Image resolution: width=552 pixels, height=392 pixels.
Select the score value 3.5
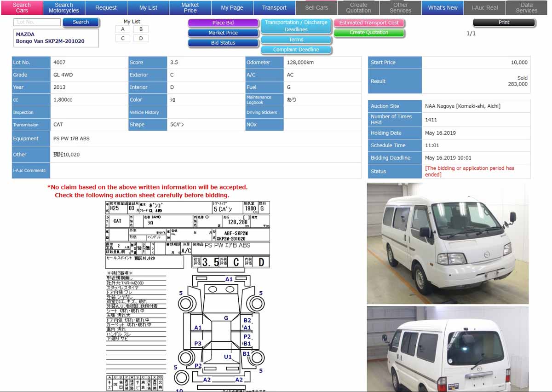(174, 63)
